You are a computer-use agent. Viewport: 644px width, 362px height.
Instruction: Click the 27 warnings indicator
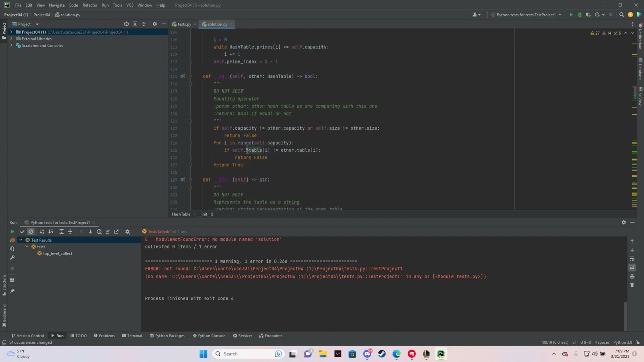pyautogui.click(x=595, y=33)
